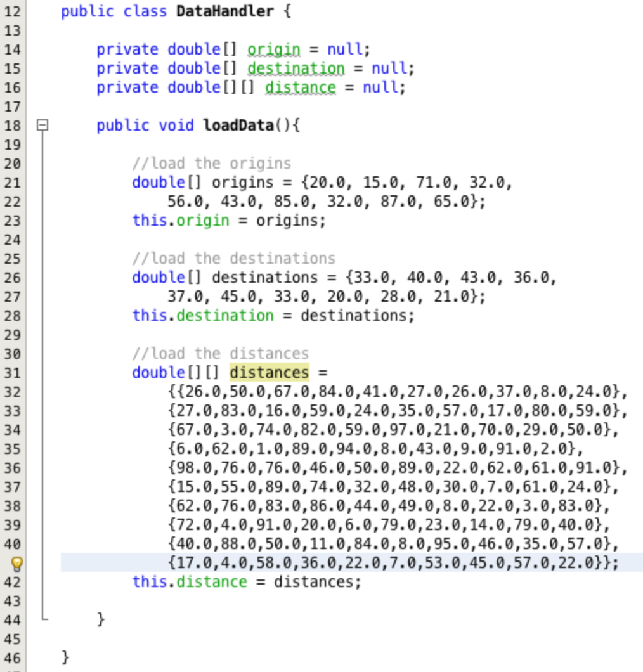This screenshot has height=672, width=643.
Task: Click line number 46 in gutter
Action: click(13, 658)
